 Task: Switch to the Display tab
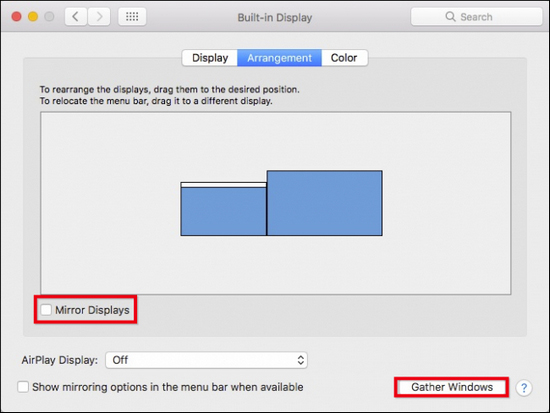coord(210,58)
